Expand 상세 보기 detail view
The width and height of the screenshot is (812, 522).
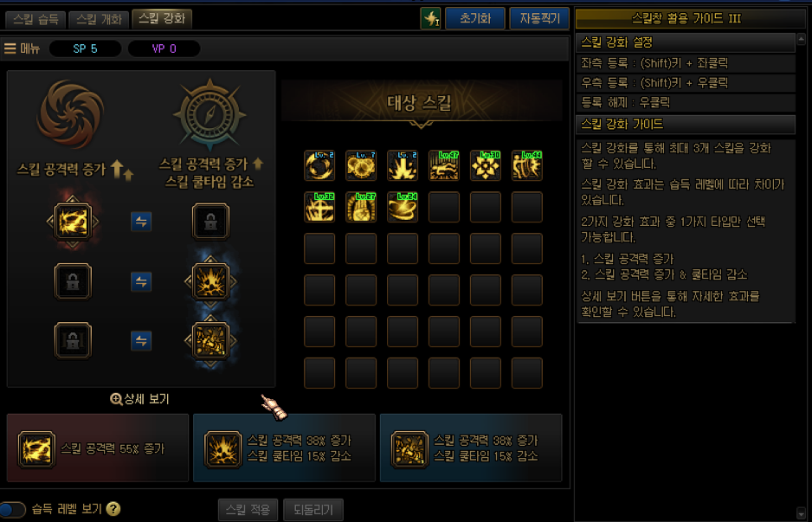140,399
